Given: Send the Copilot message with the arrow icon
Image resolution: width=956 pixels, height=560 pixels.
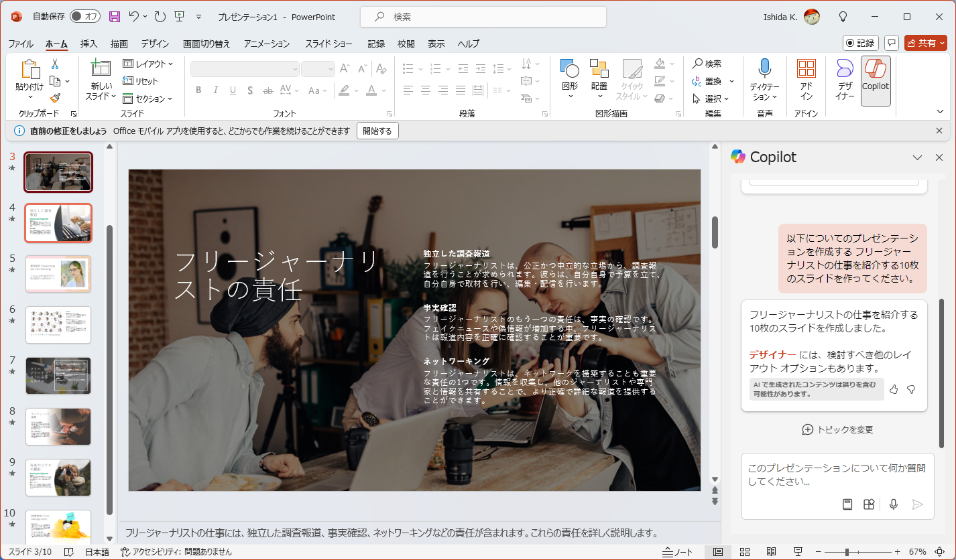Looking at the screenshot, I should point(917,504).
